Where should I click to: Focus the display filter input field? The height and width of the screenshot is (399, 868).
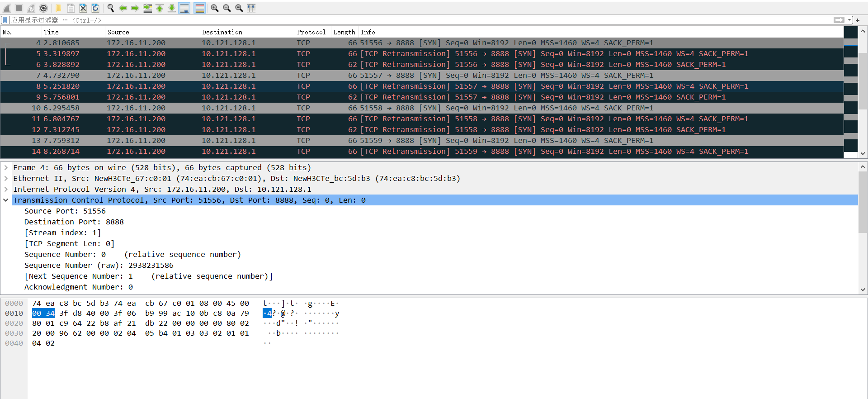[420, 20]
